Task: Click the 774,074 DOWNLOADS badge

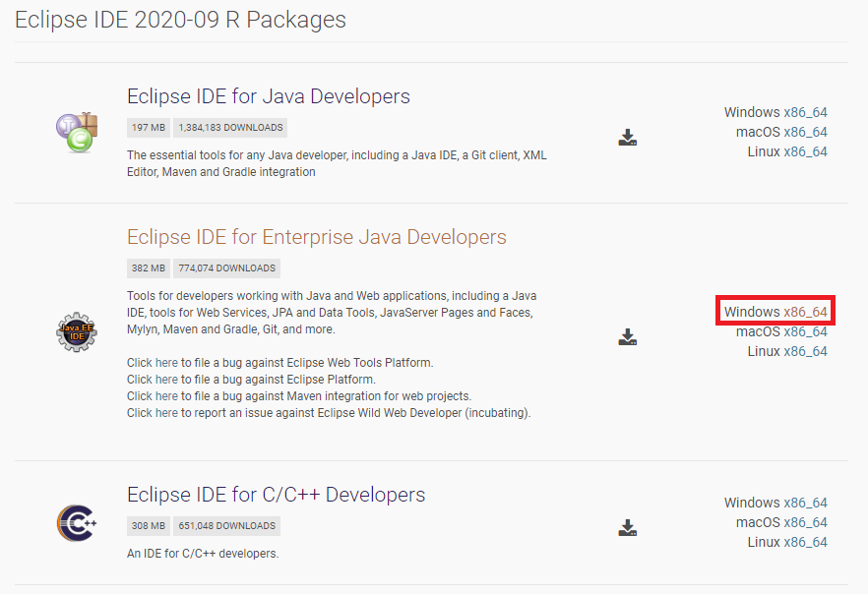Action: point(227,268)
